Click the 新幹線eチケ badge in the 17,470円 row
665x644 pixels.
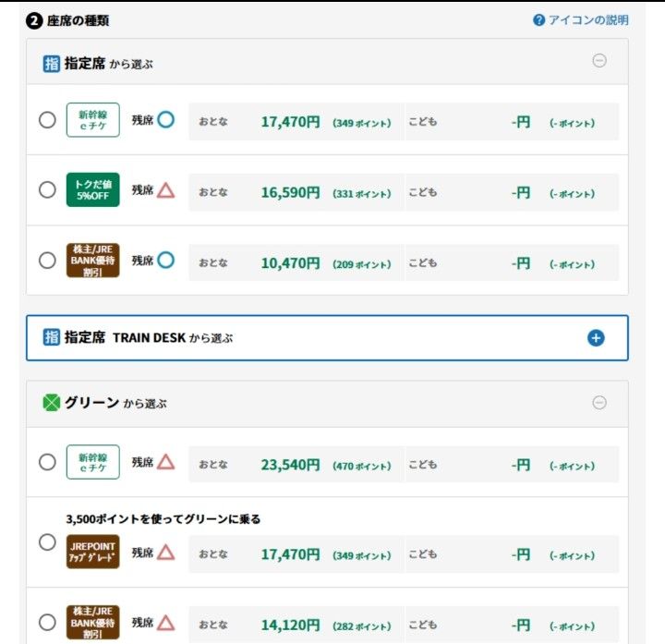(x=93, y=119)
